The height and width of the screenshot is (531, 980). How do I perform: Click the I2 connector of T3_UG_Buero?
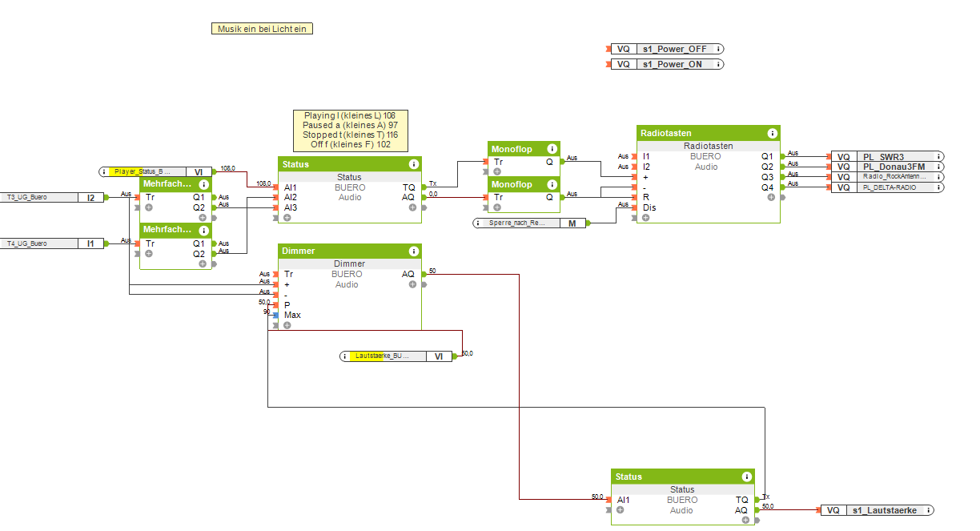click(x=90, y=197)
